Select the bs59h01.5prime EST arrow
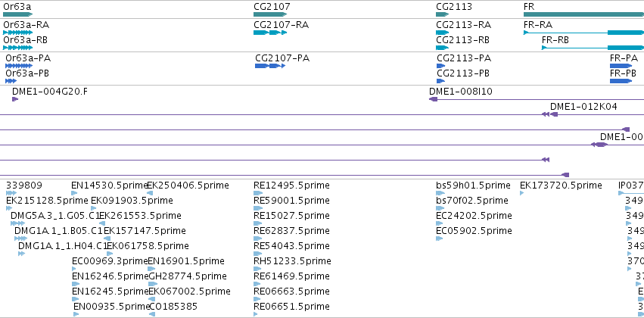This screenshot has height=318, width=644. click(440, 193)
